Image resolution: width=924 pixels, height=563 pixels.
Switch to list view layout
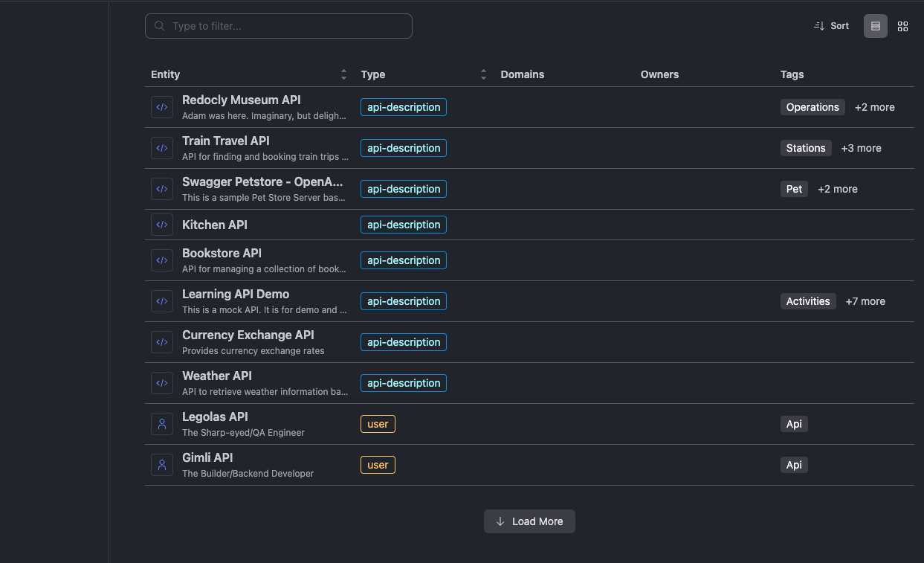876,26
